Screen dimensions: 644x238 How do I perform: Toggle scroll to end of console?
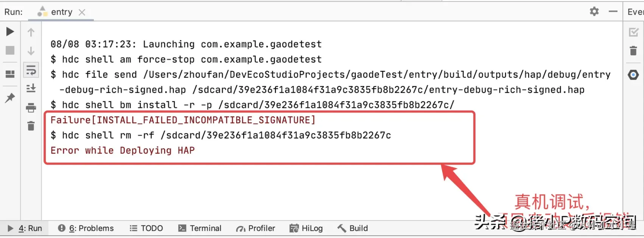(31, 89)
